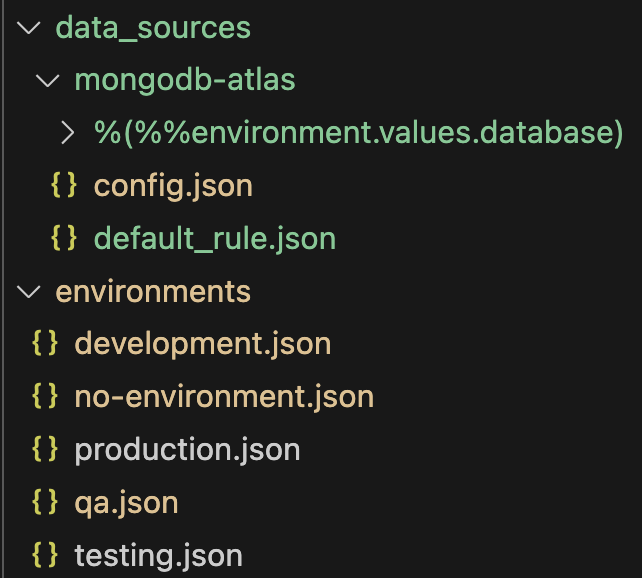Open the config.json file

click(173, 186)
